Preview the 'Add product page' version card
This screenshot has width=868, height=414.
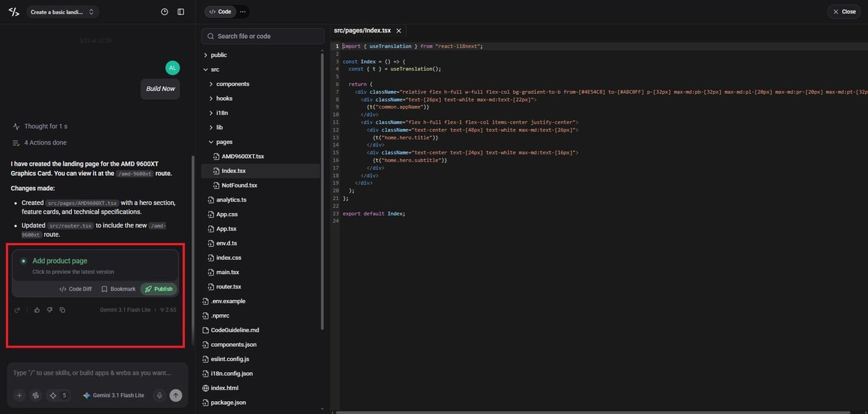[95, 265]
